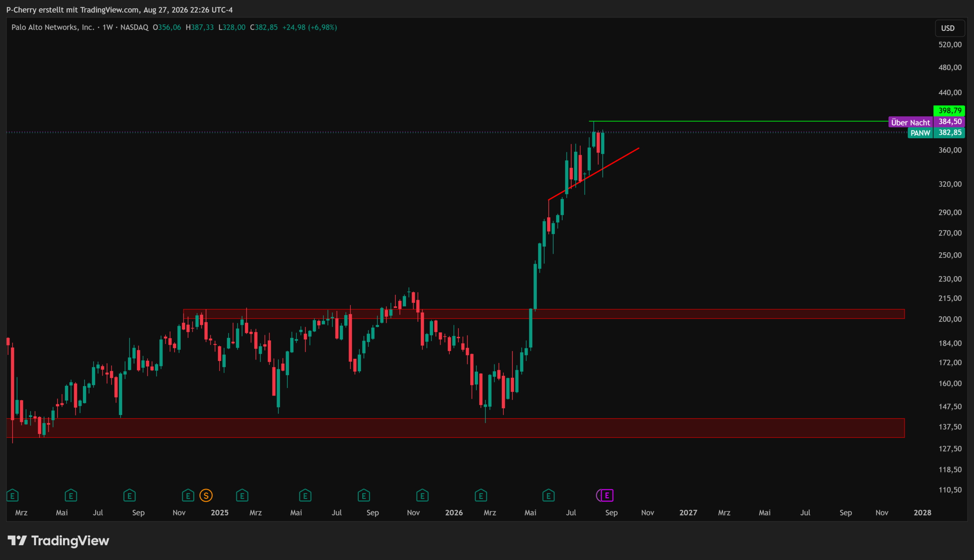Click the 250,00 price axis label
Viewport: 974px width, 560px height.
[950, 255]
